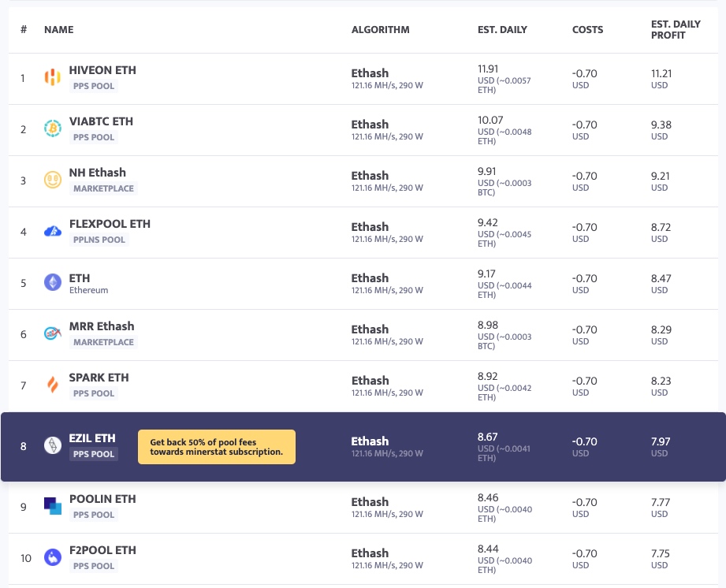Click the HIVEON ETH pool icon
The image size is (726, 588).
coord(52,77)
